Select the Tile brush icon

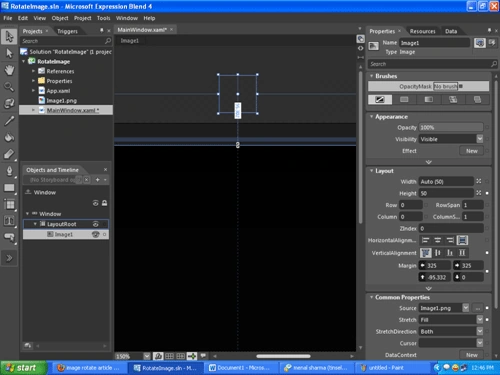(453, 99)
